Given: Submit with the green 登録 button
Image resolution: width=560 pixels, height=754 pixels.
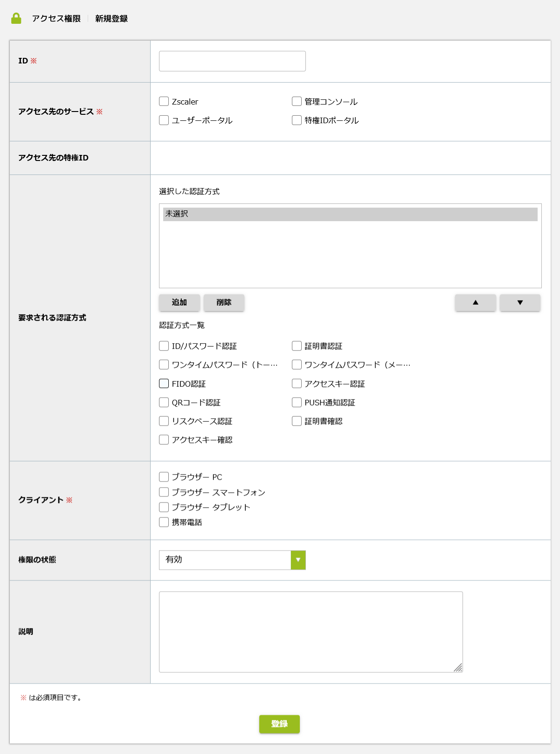Looking at the screenshot, I should click(279, 724).
